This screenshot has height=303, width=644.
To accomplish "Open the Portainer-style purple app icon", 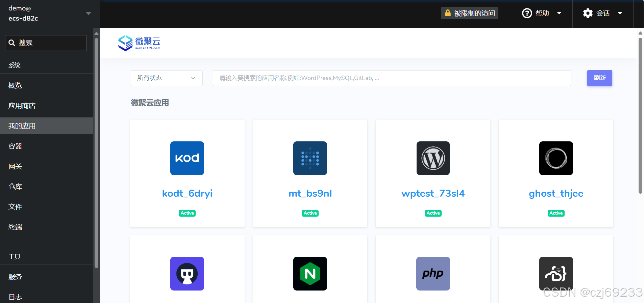I will point(187,274).
